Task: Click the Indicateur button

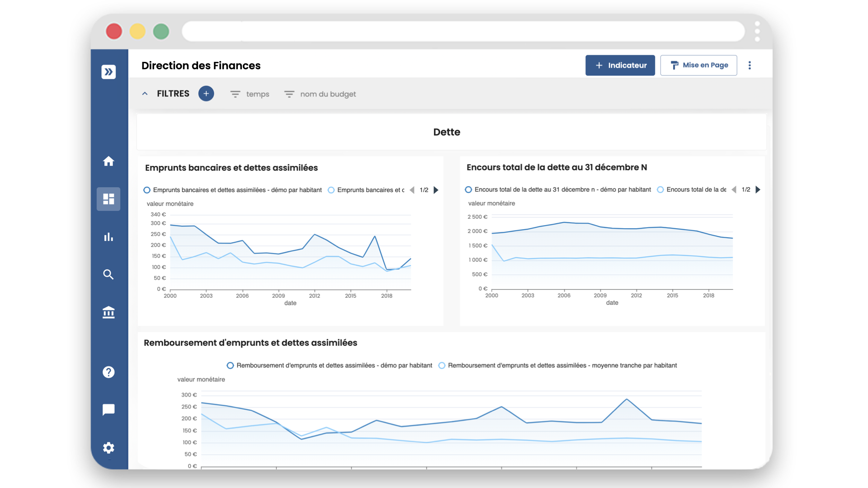Action: tap(620, 65)
